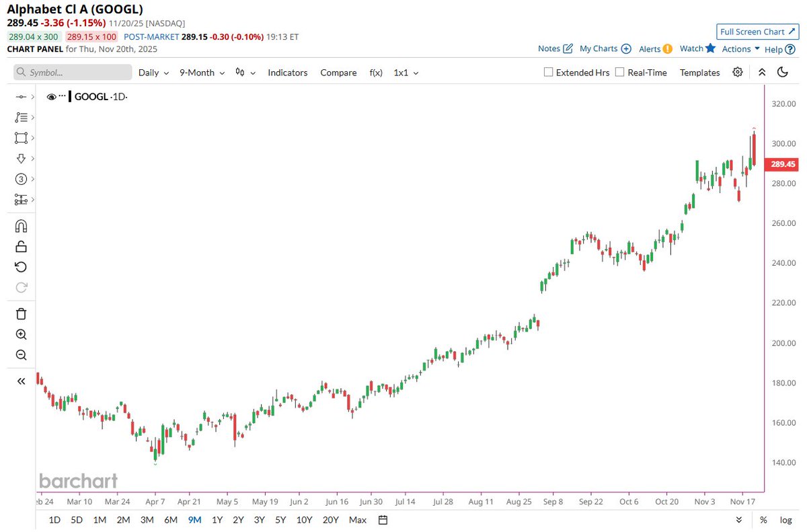Zoom in on the chart
This screenshot has height=532, width=807.
(x=21, y=334)
